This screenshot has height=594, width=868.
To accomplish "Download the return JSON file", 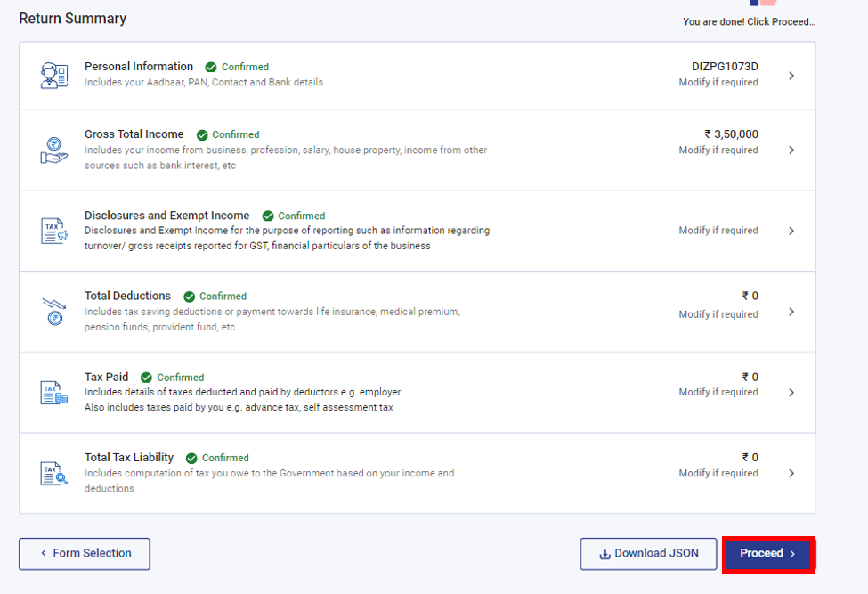I will (x=648, y=554).
